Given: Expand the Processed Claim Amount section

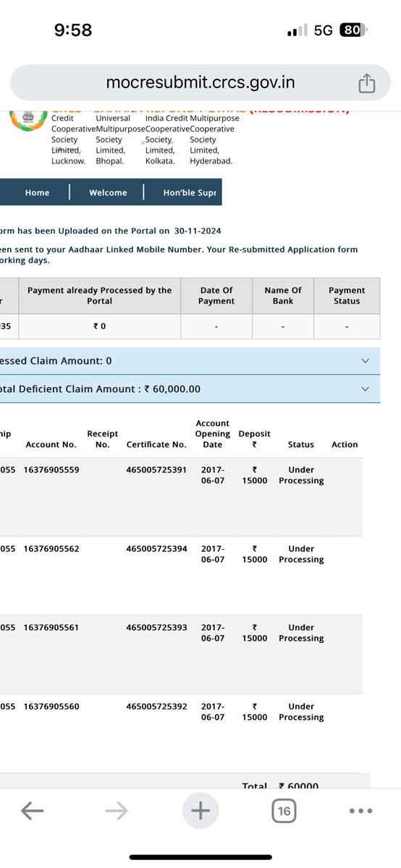Looking at the screenshot, I should pos(364,360).
